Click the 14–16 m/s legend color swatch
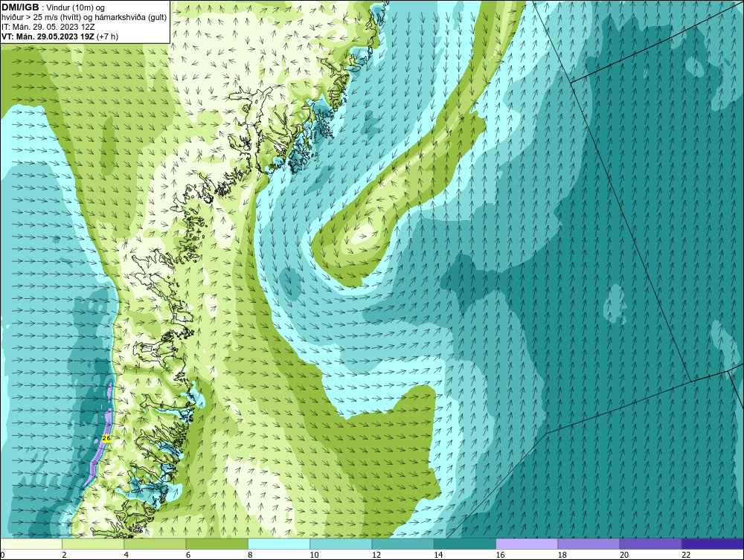Screen dimensions: 744x560 [465, 544]
